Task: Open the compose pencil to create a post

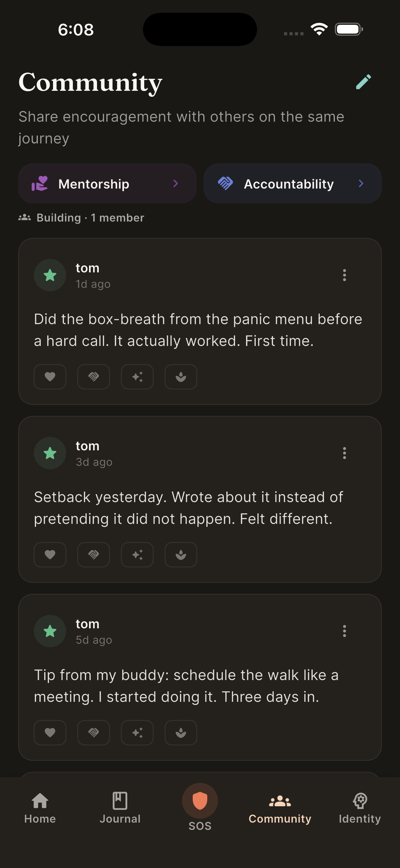Action: click(363, 82)
